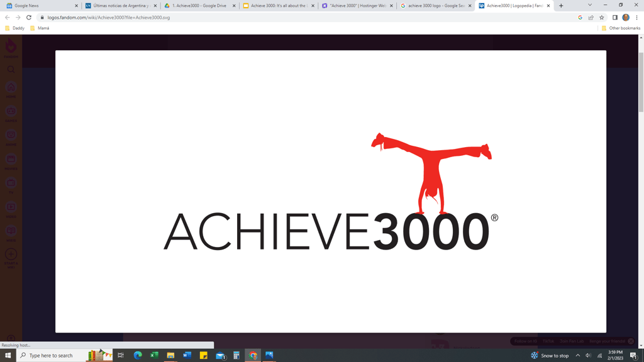Click the TikTok link
Image resolution: width=644 pixels, height=362 pixels.
pyautogui.click(x=548, y=341)
